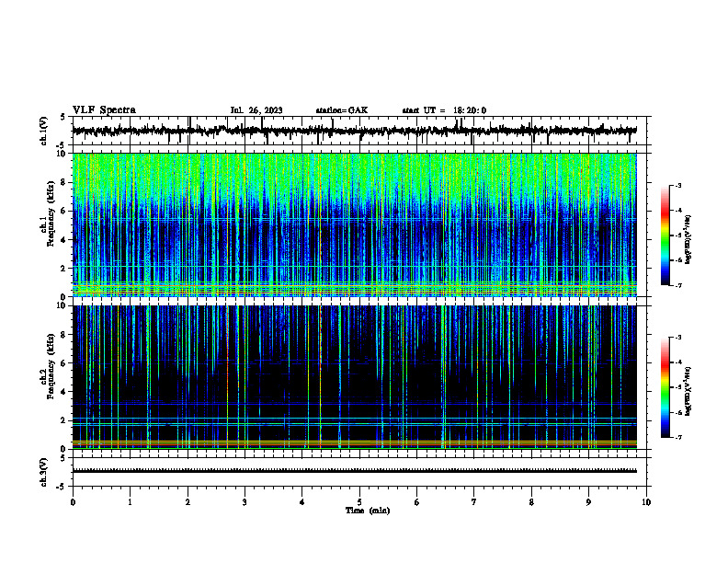Click the VLF Spectra title text
Screen dimensions: 728x563
click(104, 110)
